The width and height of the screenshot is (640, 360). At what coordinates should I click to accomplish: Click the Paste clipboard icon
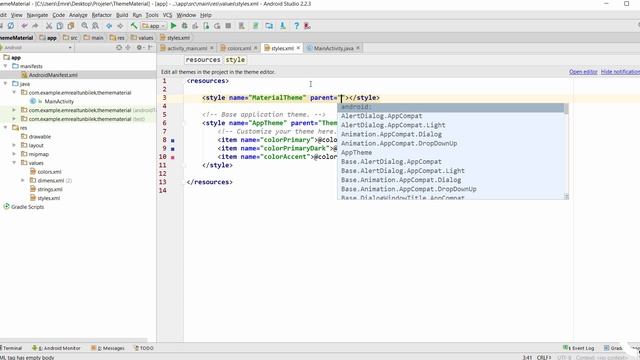point(71,26)
